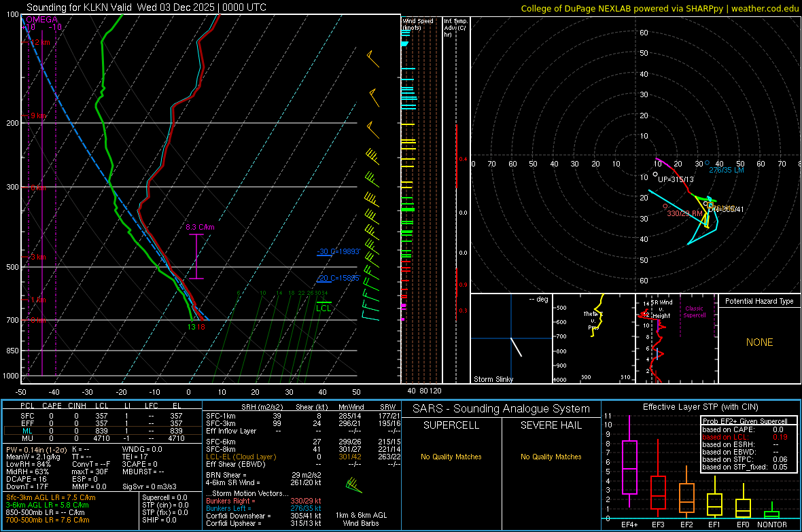Click the Storm Slinky label
This screenshot has width=802, height=532.
(x=493, y=379)
